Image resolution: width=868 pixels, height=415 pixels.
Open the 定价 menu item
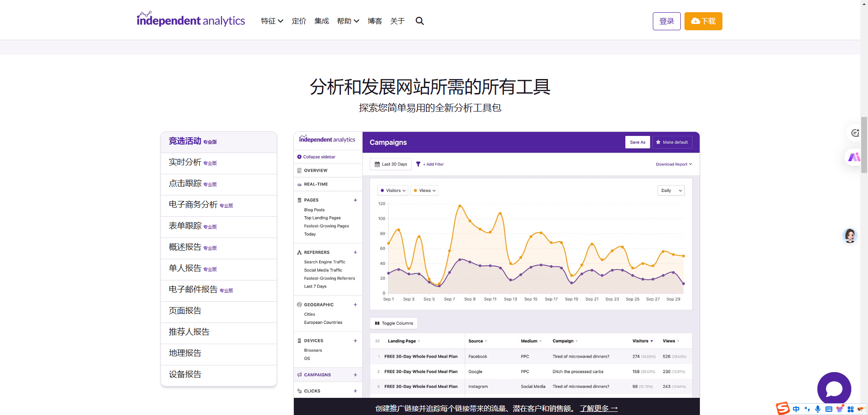coord(299,21)
